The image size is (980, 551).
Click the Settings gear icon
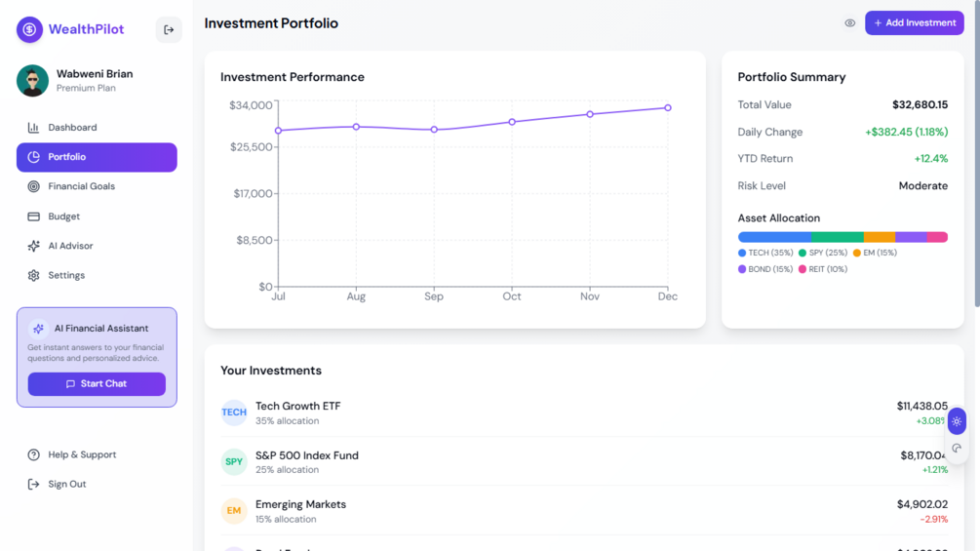(x=33, y=276)
